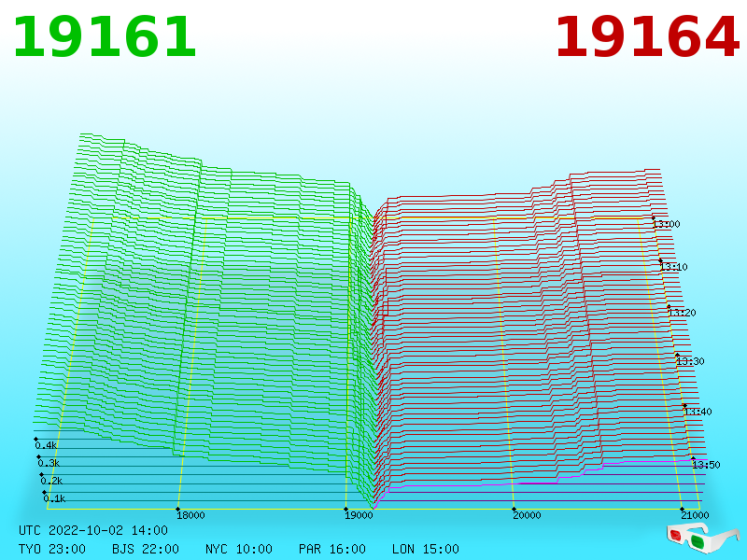747x560 pixels.
Task: Click the NYC 10:00 clock
Action: click(x=239, y=549)
